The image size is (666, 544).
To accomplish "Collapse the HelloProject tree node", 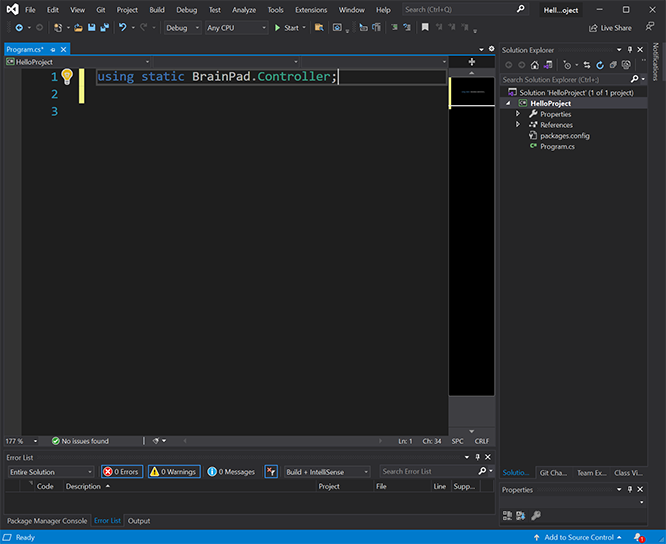I will pyautogui.click(x=508, y=103).
